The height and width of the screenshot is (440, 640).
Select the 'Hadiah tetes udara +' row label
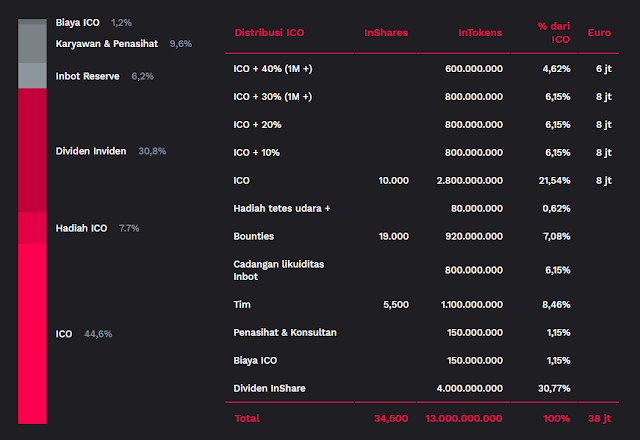[x=282, y=209]
